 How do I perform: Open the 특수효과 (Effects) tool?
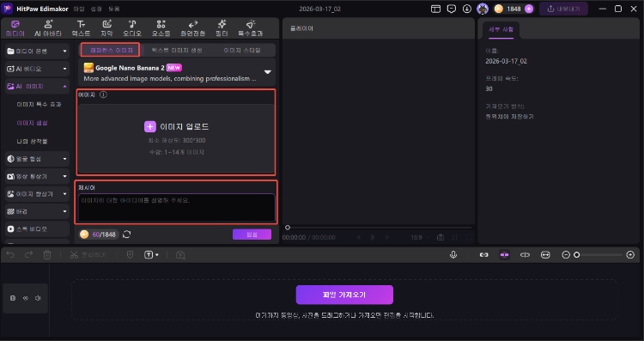(x=251, y=28)
